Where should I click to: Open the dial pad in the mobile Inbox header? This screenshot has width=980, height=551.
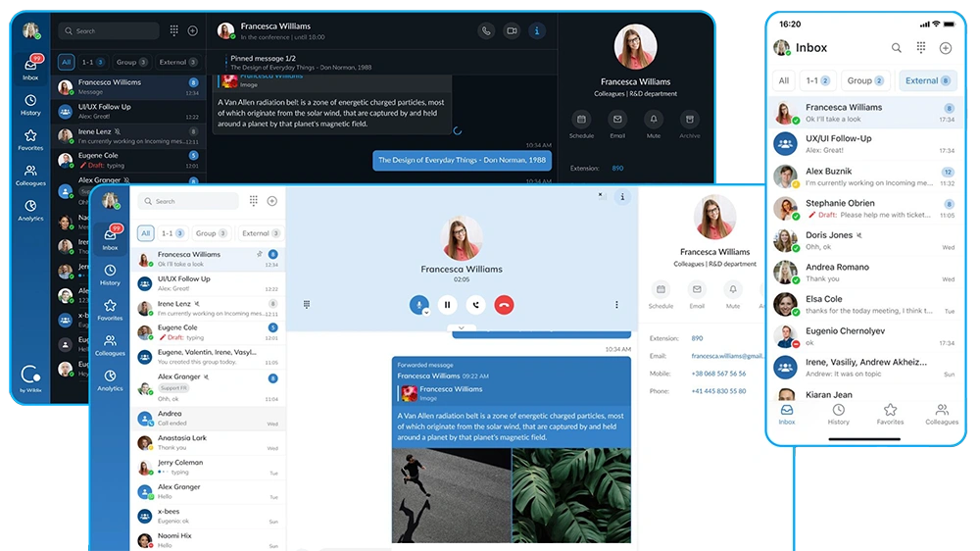(921, 48)
